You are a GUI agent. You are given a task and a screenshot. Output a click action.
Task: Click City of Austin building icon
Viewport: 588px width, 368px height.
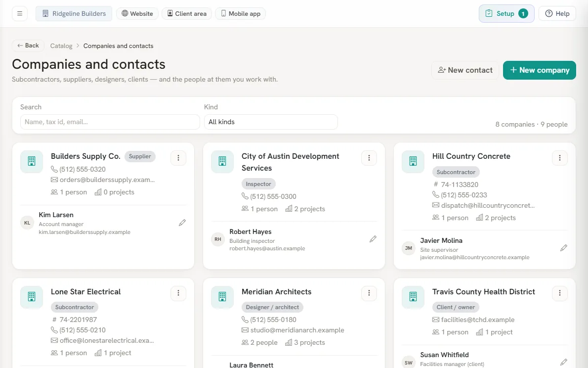click(x=222, y=161)
